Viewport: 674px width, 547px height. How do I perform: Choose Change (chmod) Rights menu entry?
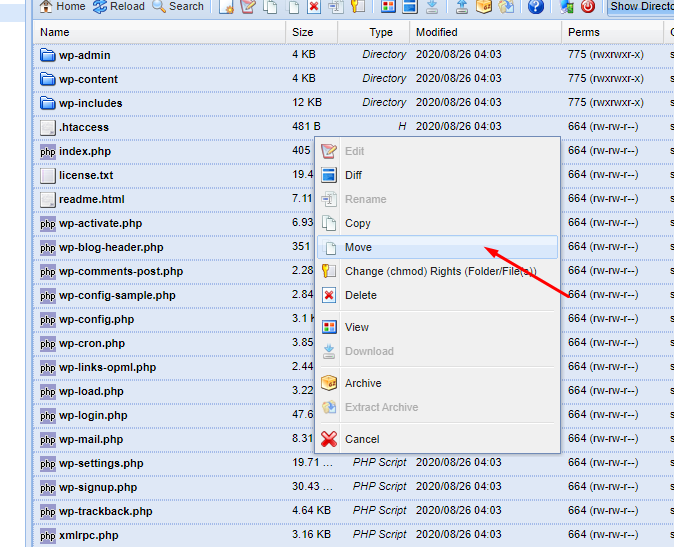tap(438, 271)
